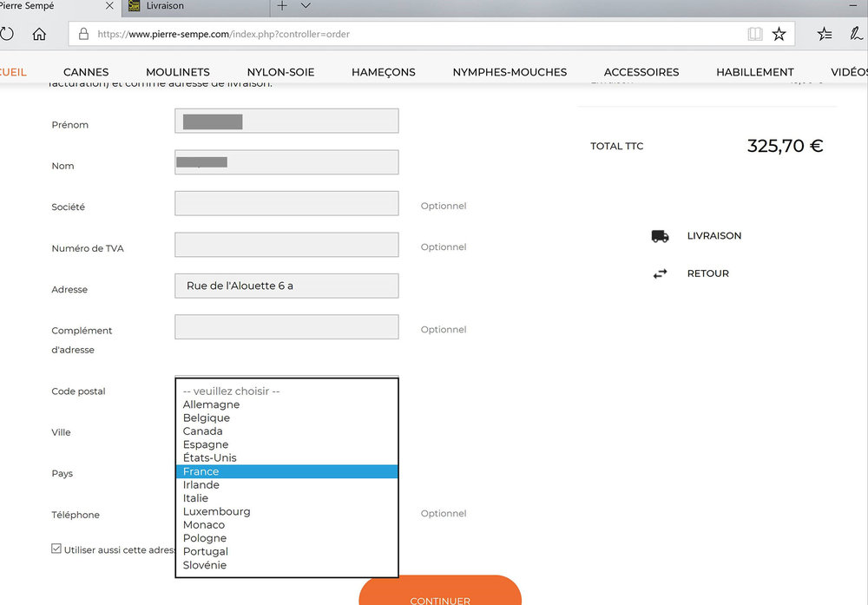The width and height of the screenshot is (868, 605).
Task: Select Portugal in the country list
Action: [x=286, y=551]
